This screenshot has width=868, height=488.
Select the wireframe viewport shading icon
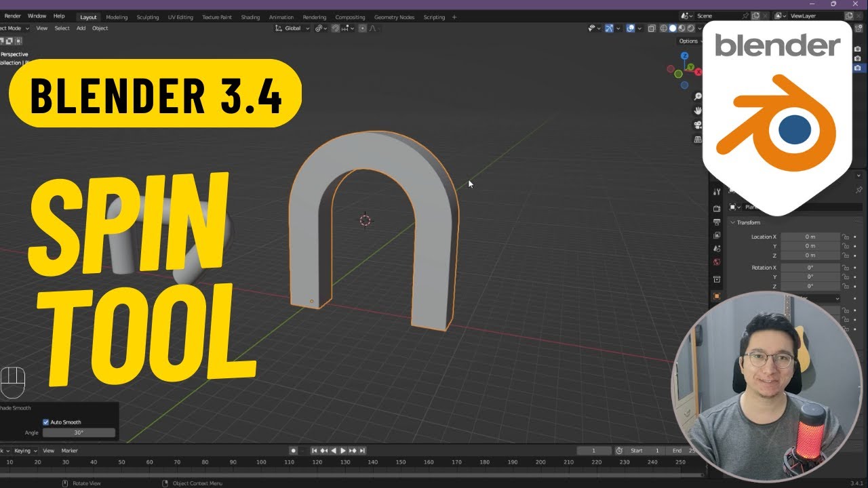pos(663,28)
